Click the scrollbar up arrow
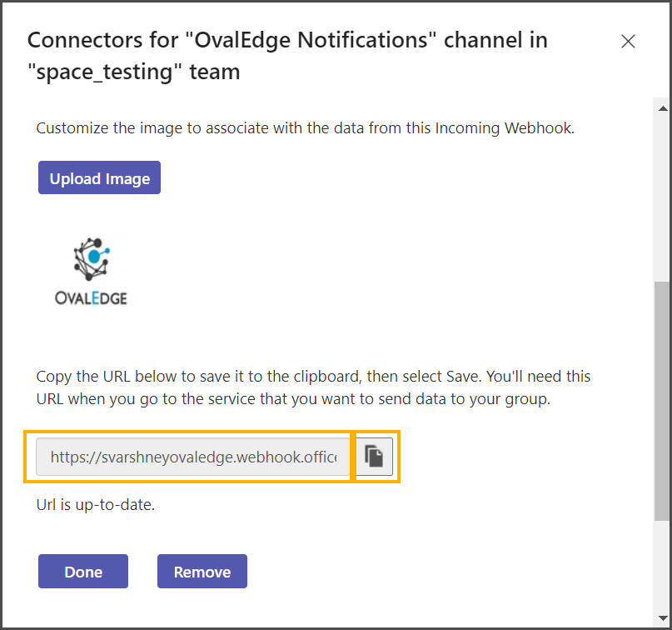 663,109
